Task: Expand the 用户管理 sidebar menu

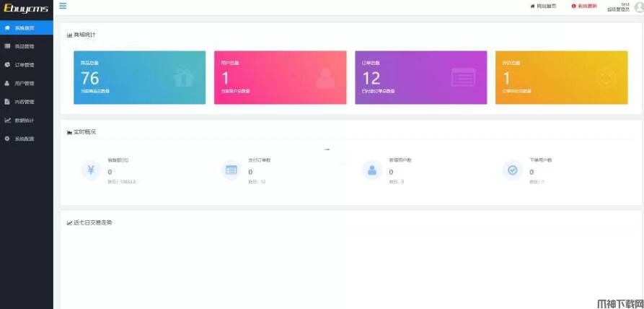Action: (25, 83)
